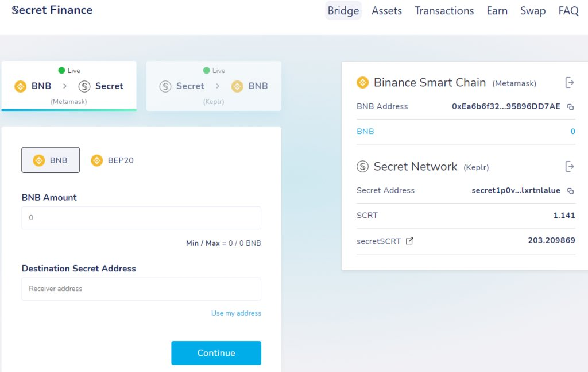Switch to Secret to BNB bridge direction
This screenshot has width=588, height=372.
tap(214, 86)
